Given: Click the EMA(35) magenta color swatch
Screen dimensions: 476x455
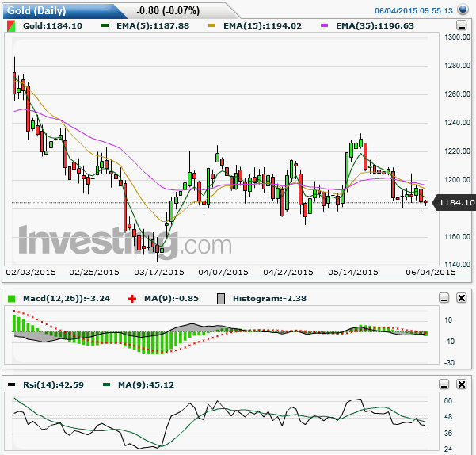Looking at the screenshot, I should 324,26.
